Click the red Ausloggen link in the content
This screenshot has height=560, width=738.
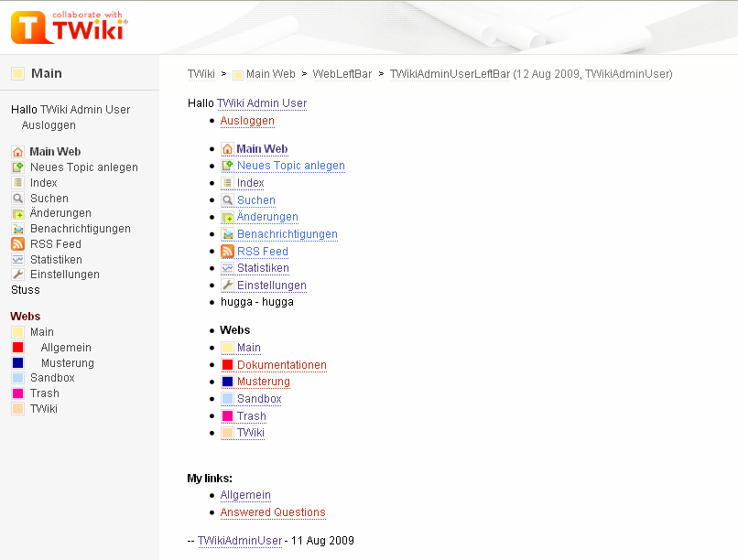(247, 121)
